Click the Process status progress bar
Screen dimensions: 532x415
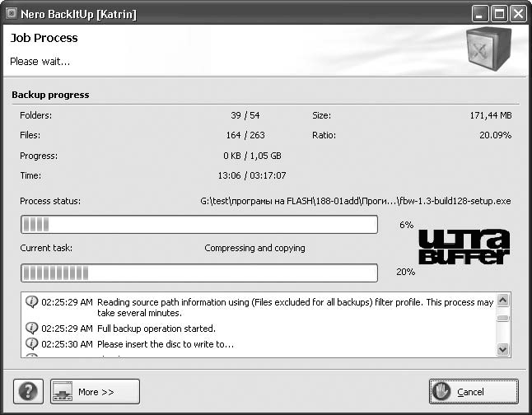pyautogui.click(x=198, y=225)
